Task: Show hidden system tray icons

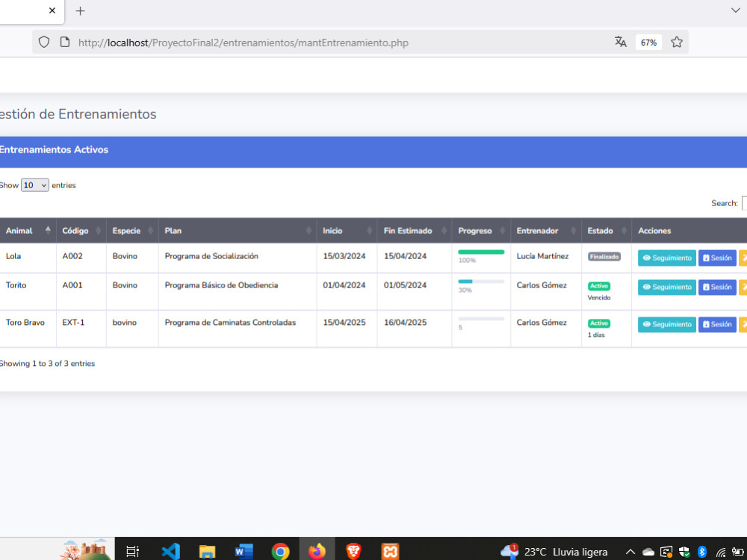Action: 630,552
